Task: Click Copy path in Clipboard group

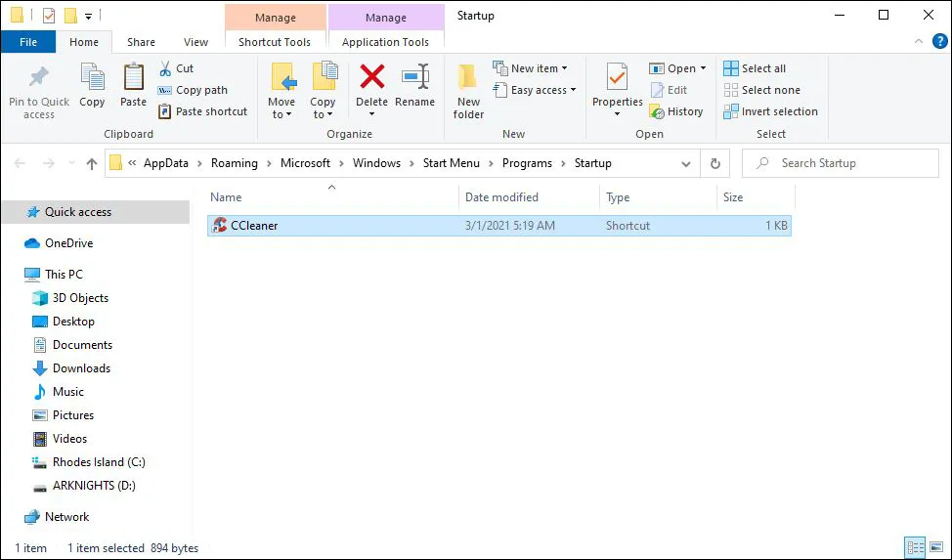Action: (193, 90)
